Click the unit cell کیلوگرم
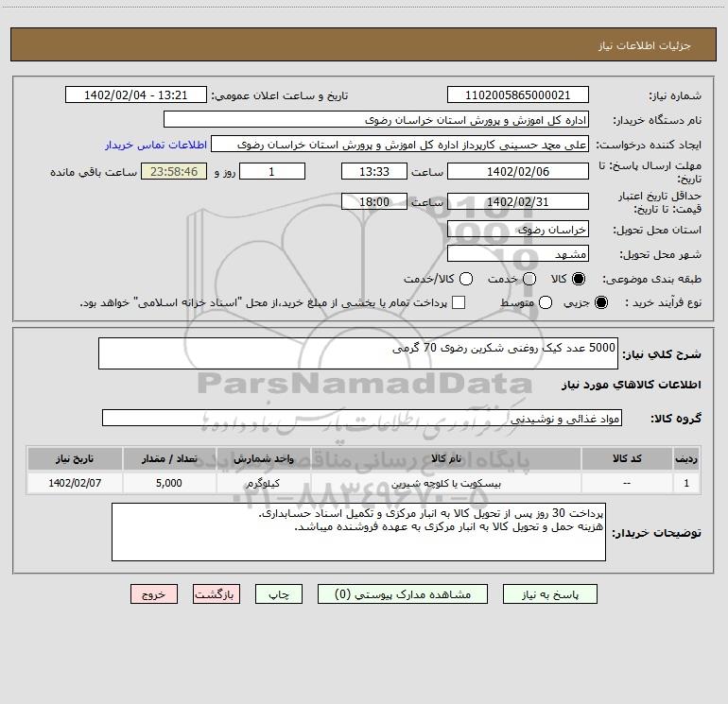The image size is (728, 704). point(263,483)
